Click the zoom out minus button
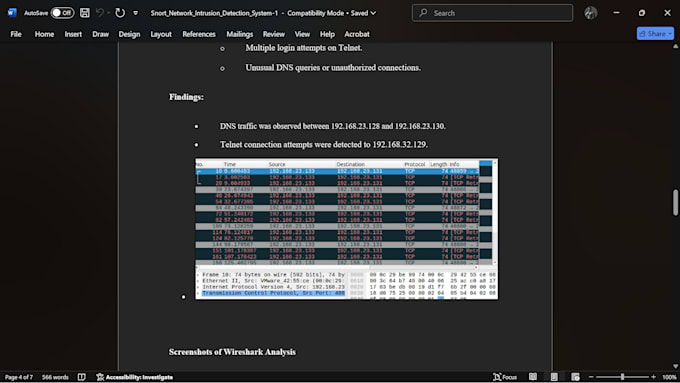Viewport: 680px width, 383px height. [591, 377]
